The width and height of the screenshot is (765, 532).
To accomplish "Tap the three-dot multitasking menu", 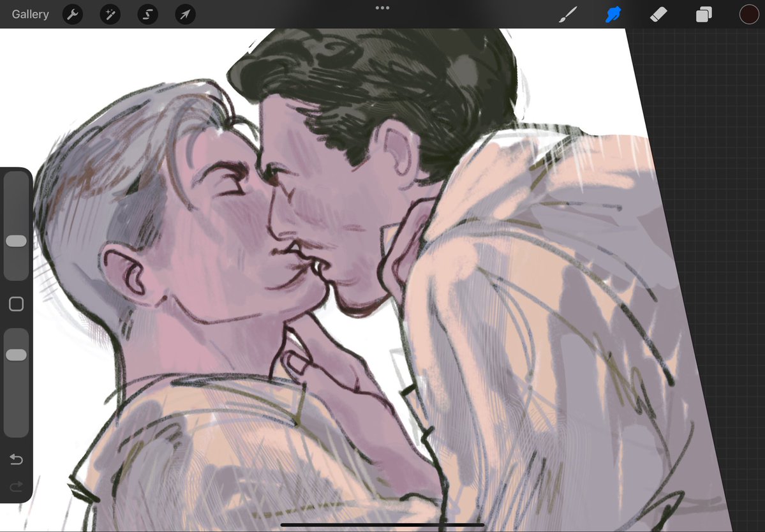I will (383, 8).
